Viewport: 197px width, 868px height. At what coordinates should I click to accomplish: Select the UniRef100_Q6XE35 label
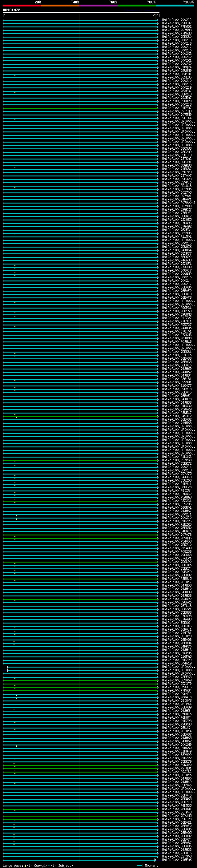click(177, 77)
